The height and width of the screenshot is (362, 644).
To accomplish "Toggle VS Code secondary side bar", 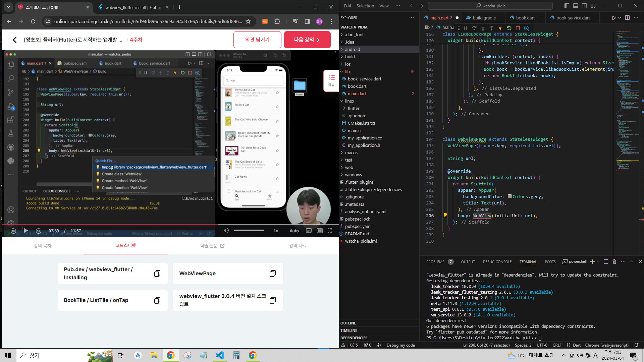I will (x=584, y=6).
